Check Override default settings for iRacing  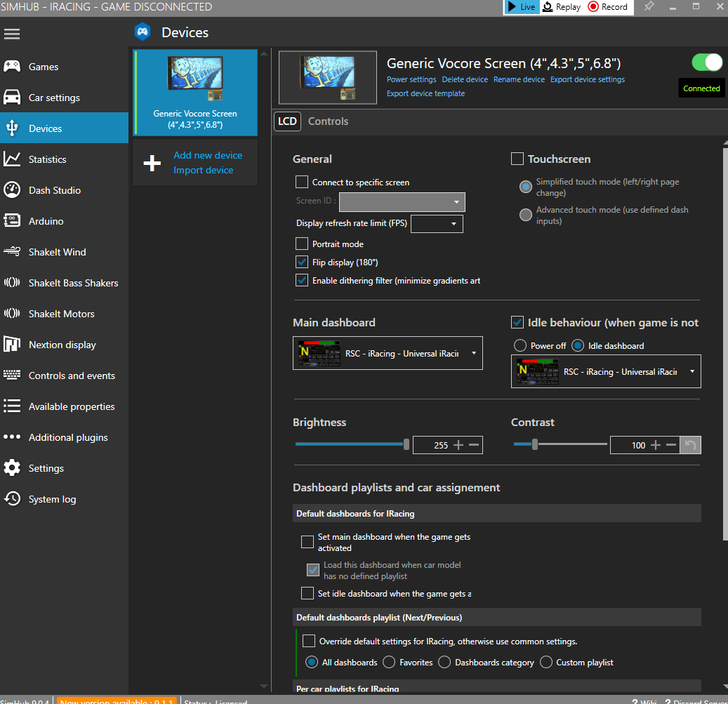tap(309, 641)
